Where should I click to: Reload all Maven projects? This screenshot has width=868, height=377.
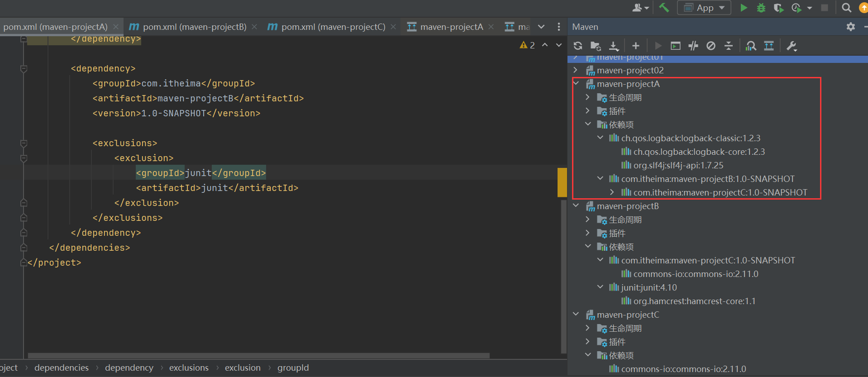pyautogui.click(x=578, y=46)
